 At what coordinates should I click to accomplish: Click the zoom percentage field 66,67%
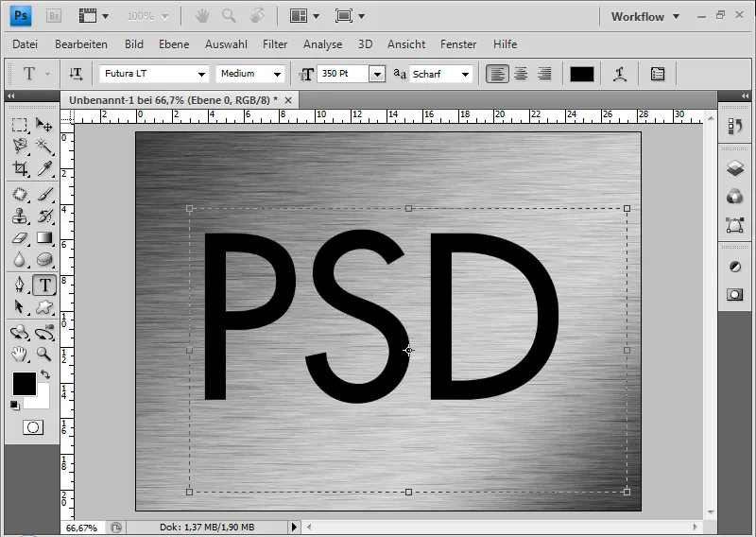pyautogui.click(x=81, y=528)
